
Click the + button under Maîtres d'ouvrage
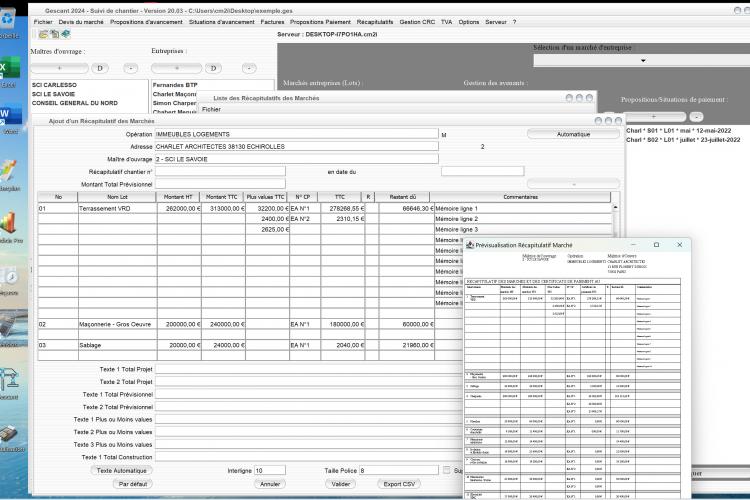[59, 68]
